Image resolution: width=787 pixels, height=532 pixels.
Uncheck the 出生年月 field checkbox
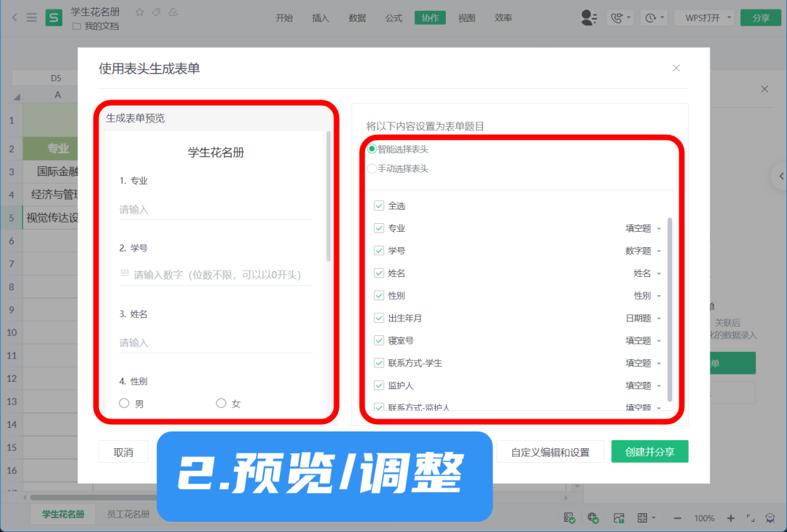coord(379,318)
